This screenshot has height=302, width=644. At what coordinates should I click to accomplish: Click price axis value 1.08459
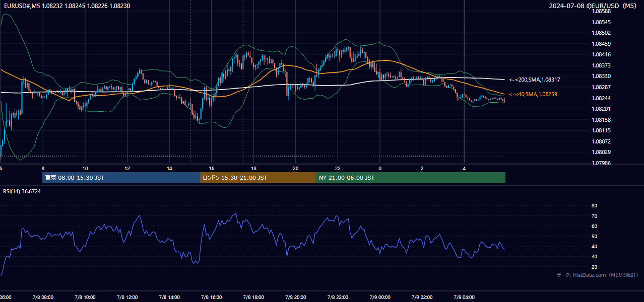pyautogui.click(x=601, y=44)
